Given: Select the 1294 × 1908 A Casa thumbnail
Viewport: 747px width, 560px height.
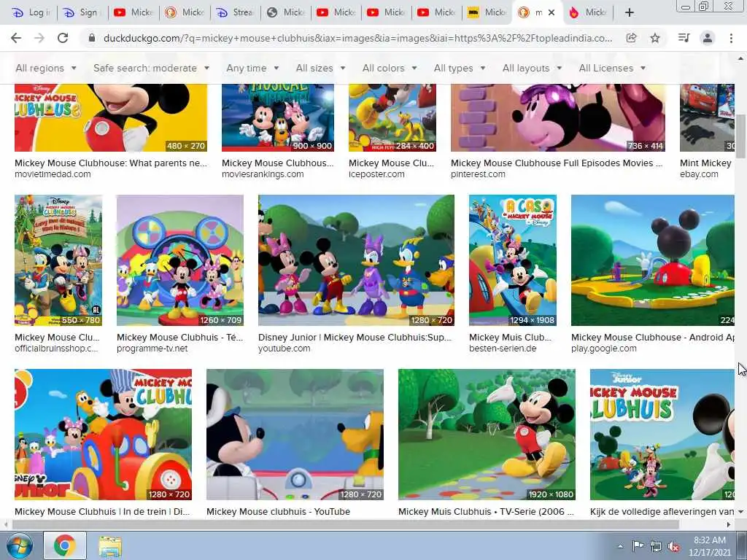Looking at the screenshot, I should coord(513,260).
